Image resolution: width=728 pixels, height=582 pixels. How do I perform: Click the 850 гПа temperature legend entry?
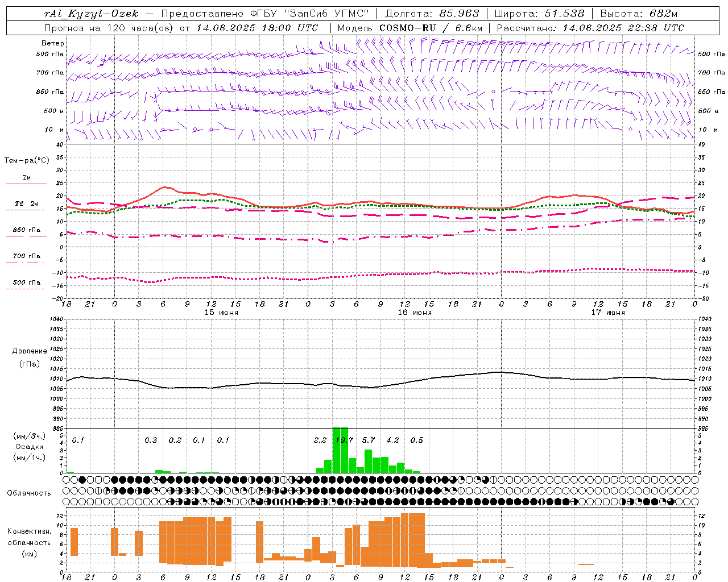coord(27,230)
